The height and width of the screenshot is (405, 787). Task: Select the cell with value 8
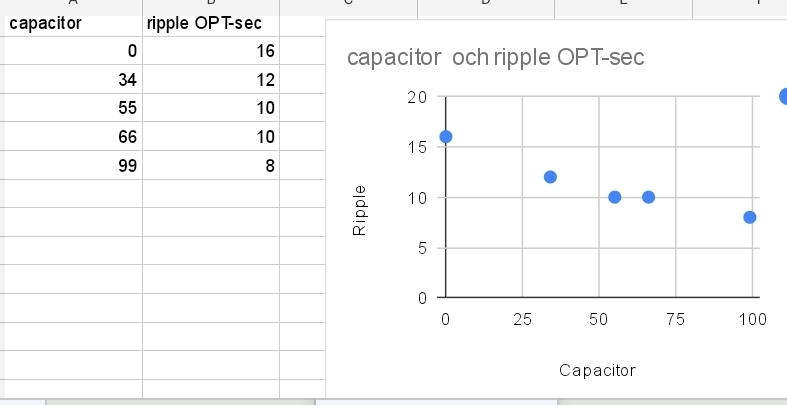tap(211, 165)
